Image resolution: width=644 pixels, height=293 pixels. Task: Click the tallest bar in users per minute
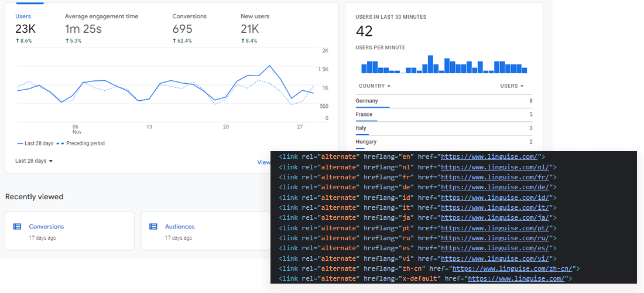[x=430, y=64]
